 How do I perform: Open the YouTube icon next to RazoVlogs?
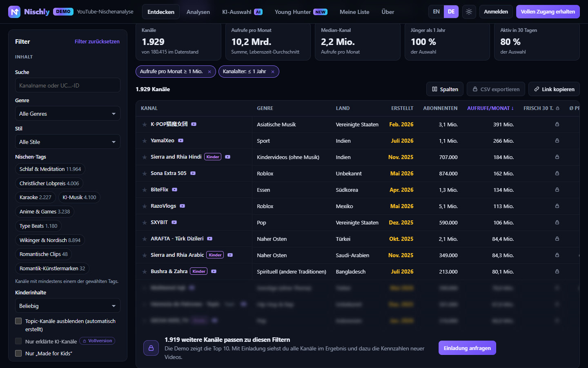[x=183, y=206]
